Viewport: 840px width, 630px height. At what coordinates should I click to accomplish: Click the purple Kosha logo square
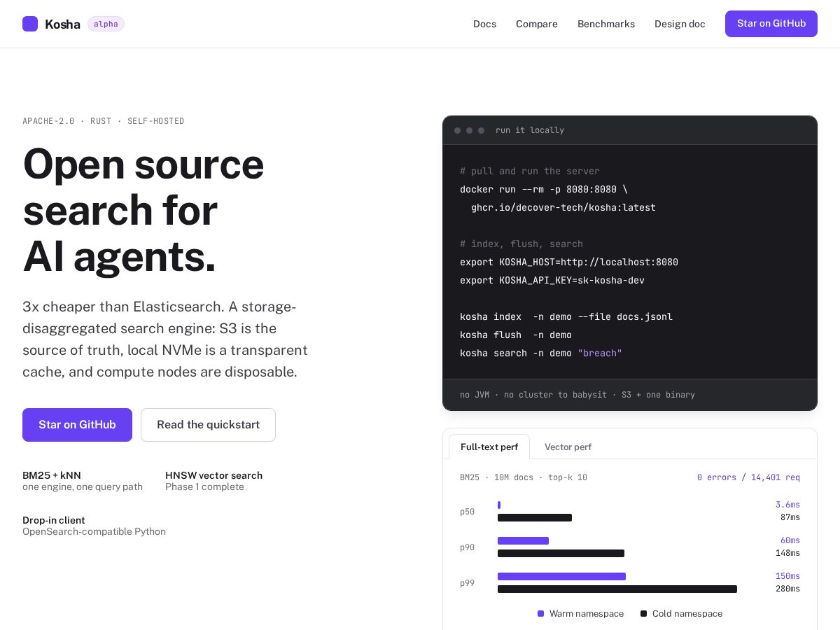30,24
